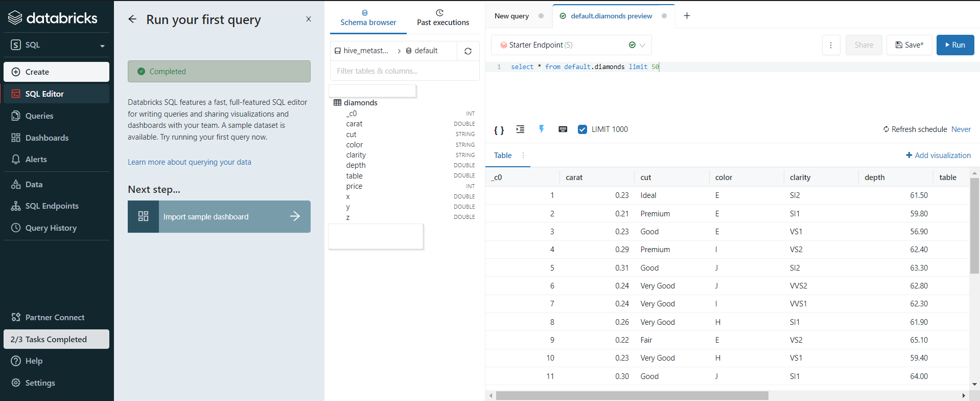Click the depth column header
The image size is (980, 401).
(895, 177)
